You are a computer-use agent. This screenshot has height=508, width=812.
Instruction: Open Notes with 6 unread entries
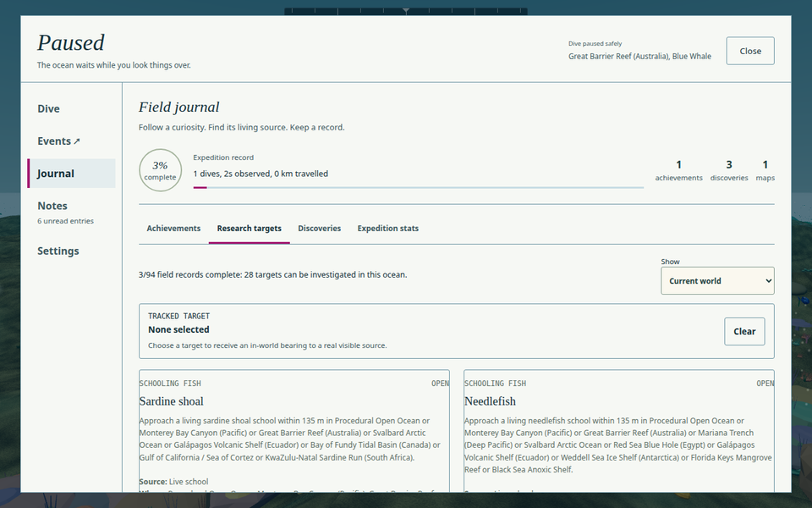point(71,212)
